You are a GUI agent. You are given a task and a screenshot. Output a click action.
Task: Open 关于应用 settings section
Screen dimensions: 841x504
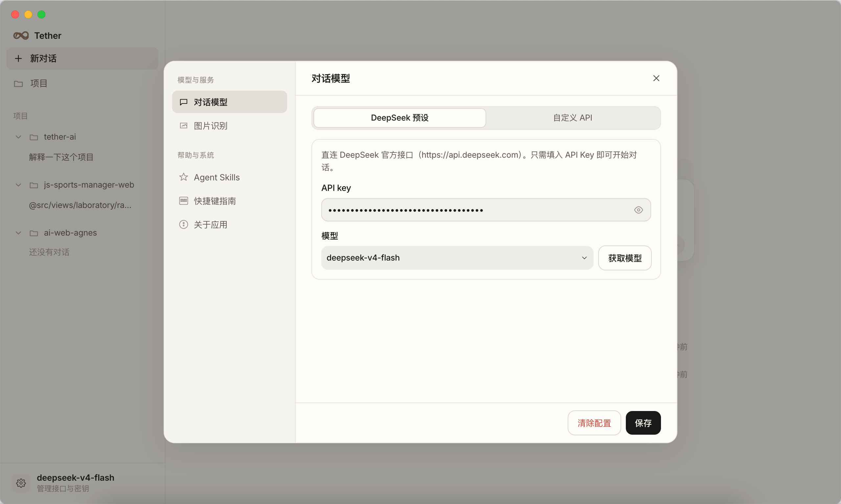click(x=230, y=224)
